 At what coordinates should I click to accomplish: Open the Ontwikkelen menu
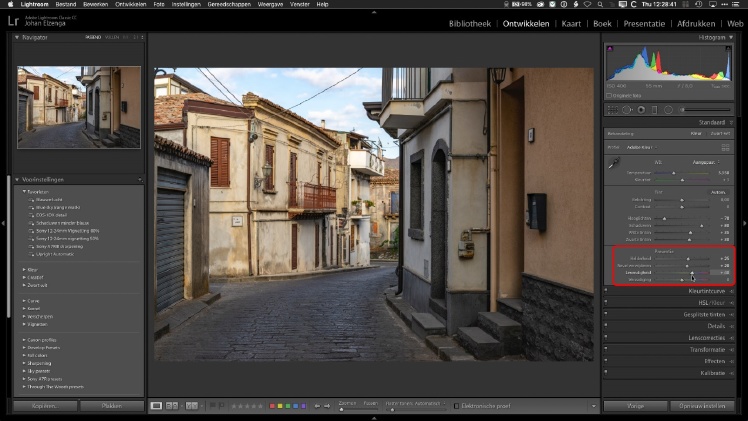(x=130, y=4)
